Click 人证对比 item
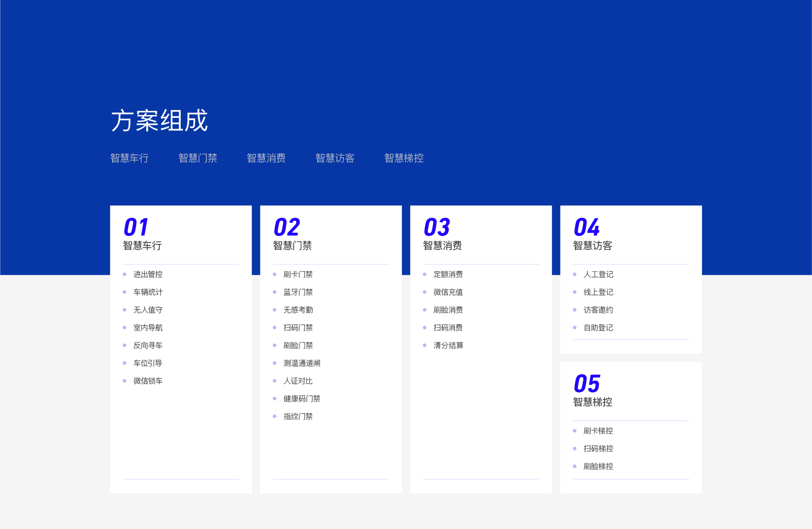Screen dimensions: 812x529 pyautogui.click(x=298, y=381)
